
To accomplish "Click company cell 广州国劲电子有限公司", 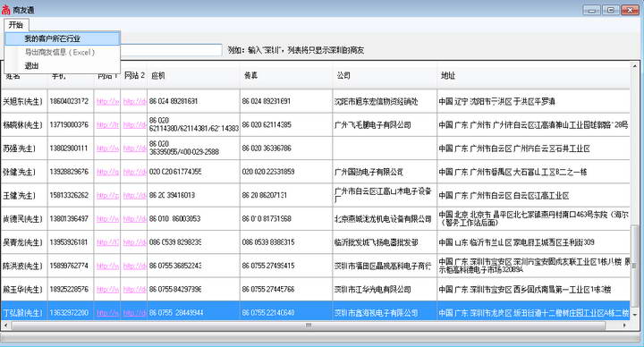I will tap(385, 172).
